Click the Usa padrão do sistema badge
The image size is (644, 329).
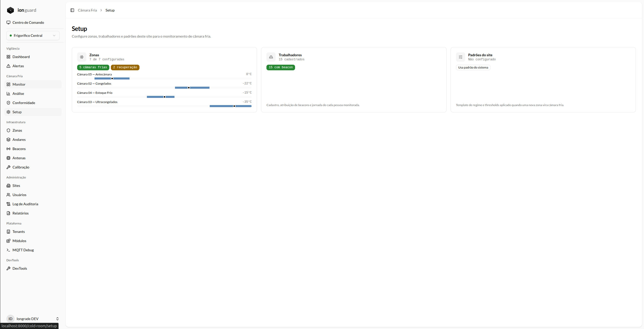tap(473, 67)
